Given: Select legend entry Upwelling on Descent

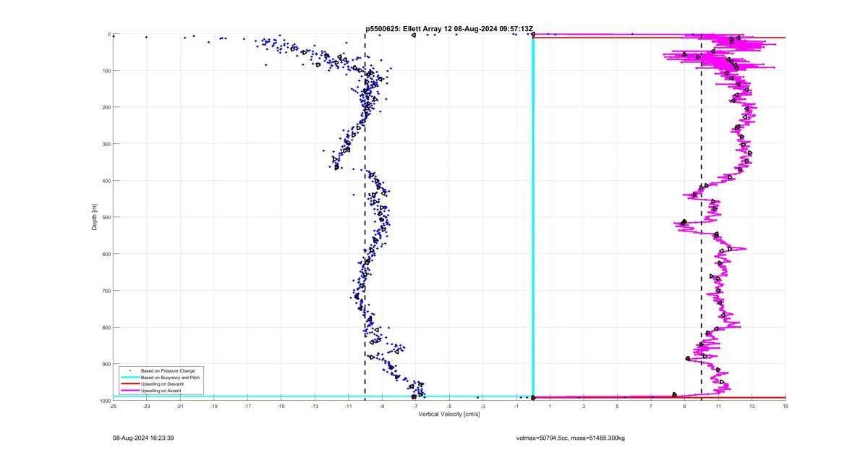Looking at the screenshot, I should tap(162, 383).
